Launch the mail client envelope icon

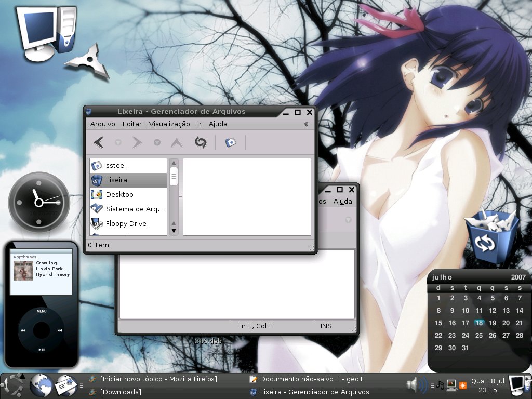pyautogui.click(x=66, y=386)
